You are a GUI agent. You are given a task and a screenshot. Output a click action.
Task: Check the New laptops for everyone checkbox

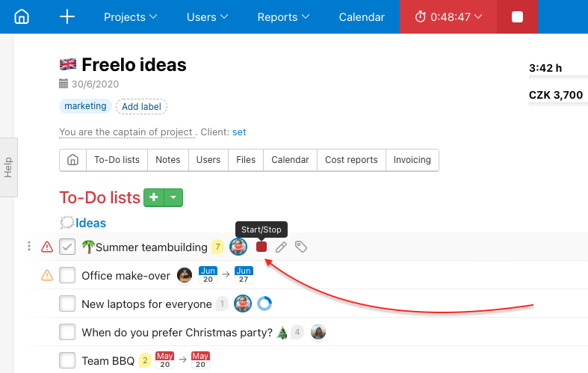pos(67,303)
